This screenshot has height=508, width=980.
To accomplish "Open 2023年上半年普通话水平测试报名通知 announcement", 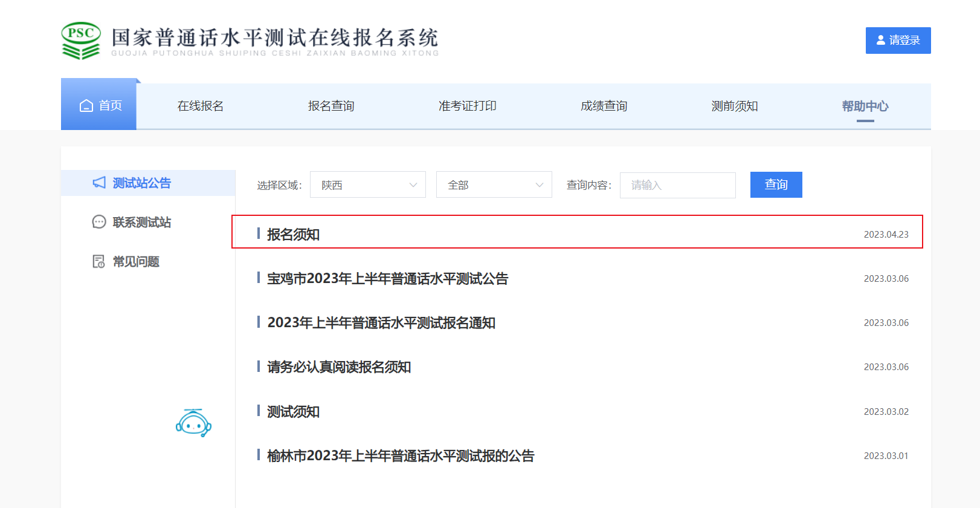I will point(381,322).
